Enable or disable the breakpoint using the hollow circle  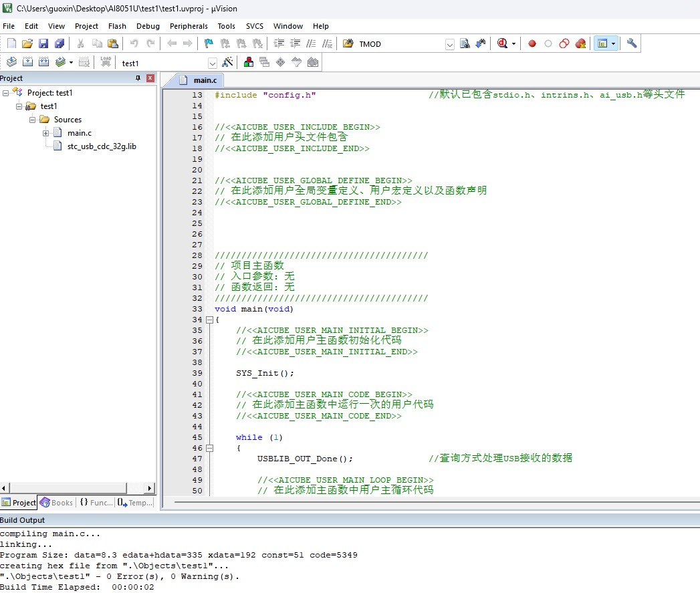pos(548,43)
